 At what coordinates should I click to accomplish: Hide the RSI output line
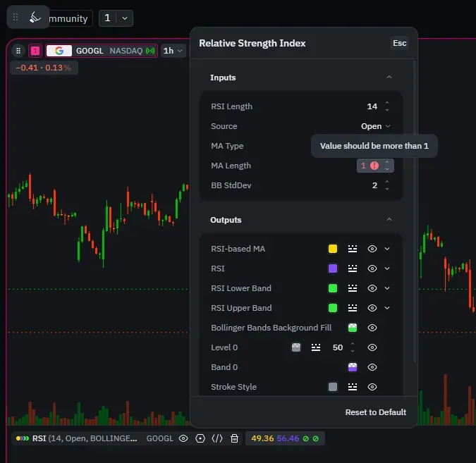372,268
